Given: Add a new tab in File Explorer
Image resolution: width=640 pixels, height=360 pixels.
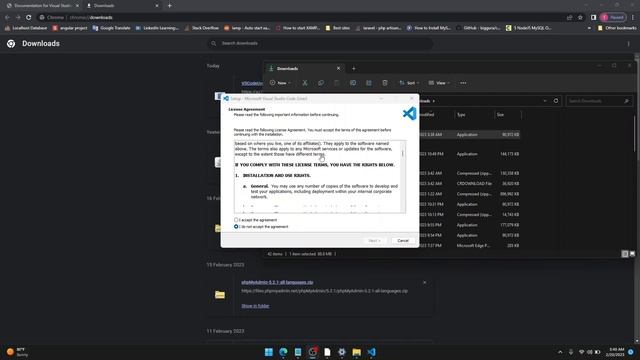Looking at the screenshot, I should pyautogui.click(x=354, y=69).
